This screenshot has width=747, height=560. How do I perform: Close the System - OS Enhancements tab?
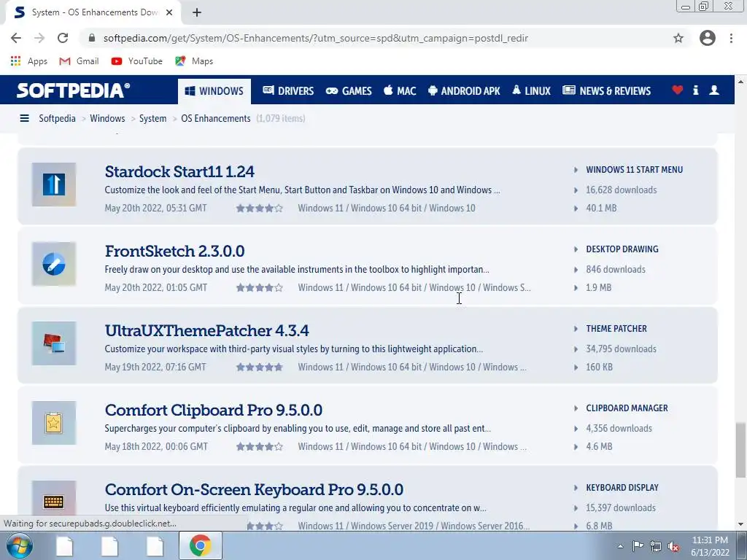169,12
